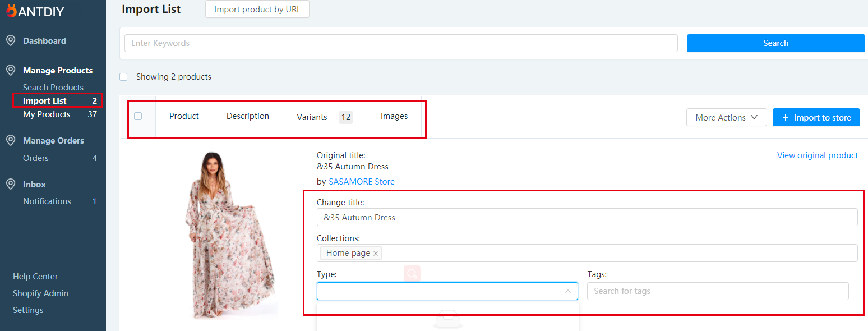Click the plus icon on Import to store

coord(785,117)
